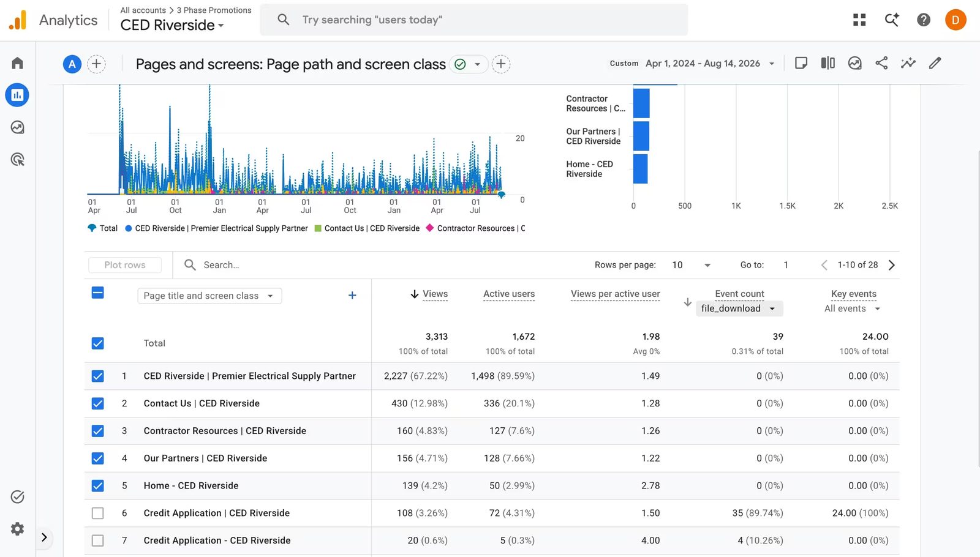Open the help question mark icon

tap(924, 20)
